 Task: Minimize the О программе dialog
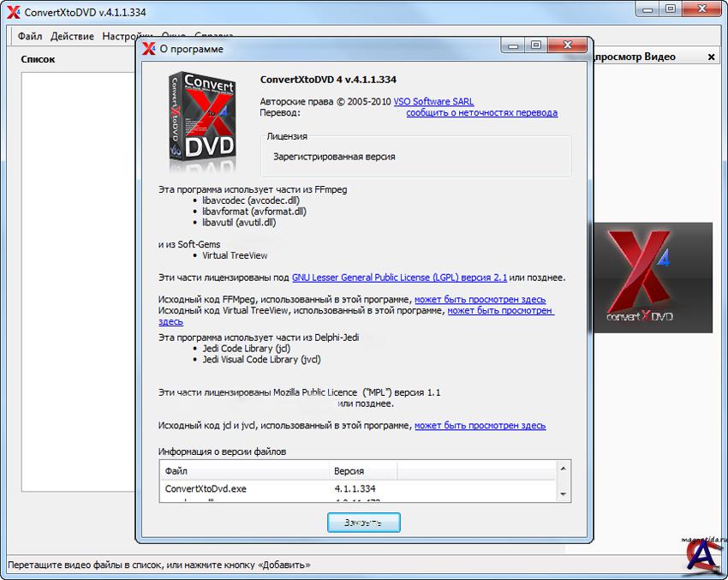coord(513,46)
